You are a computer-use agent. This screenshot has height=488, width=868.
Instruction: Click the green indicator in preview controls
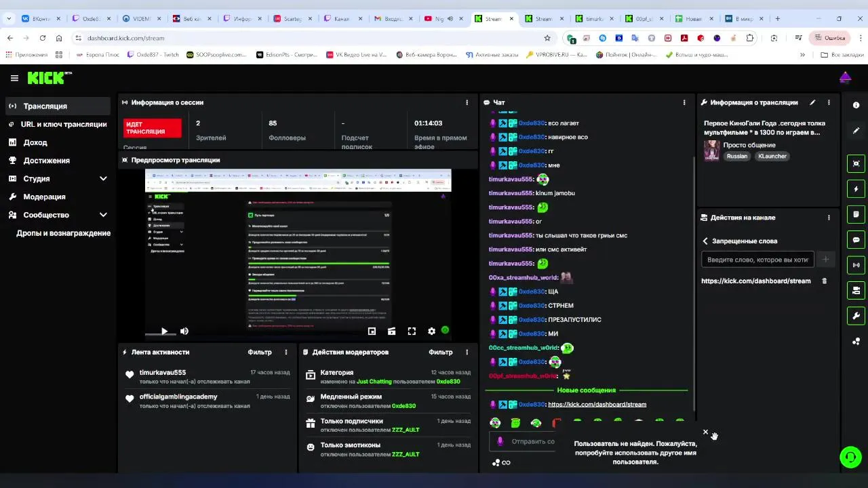tap(446, 331)
